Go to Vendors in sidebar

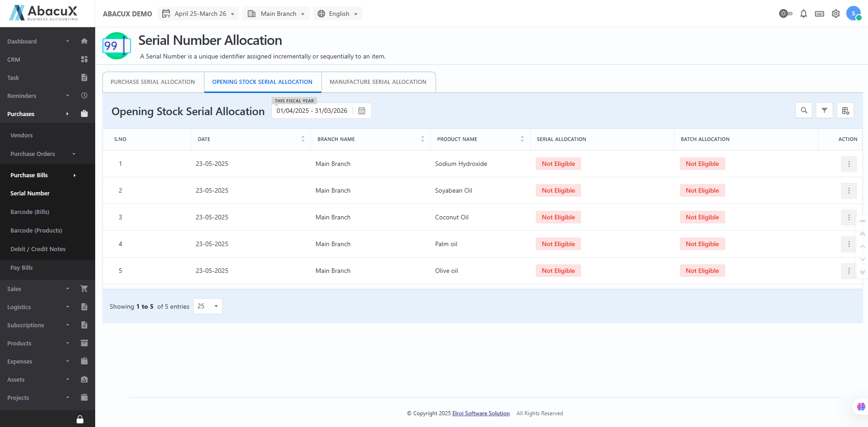22,135
